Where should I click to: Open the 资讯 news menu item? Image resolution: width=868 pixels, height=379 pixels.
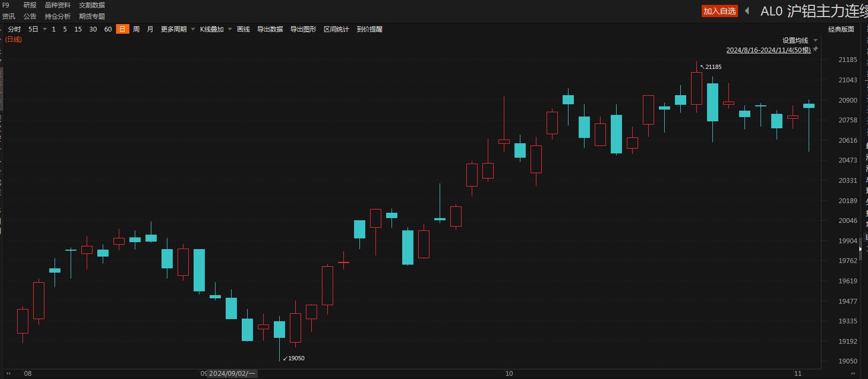[9, 17]
